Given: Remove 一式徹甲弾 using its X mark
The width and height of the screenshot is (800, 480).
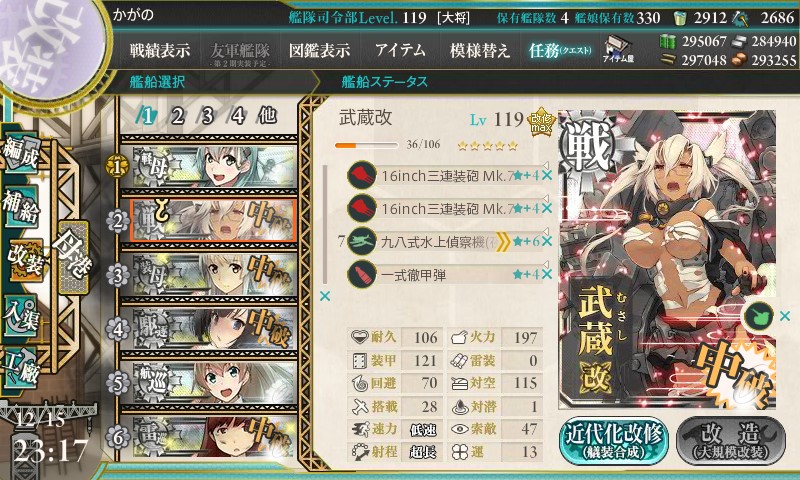Looking at the screenshot, I should click(x=546, y=274).
